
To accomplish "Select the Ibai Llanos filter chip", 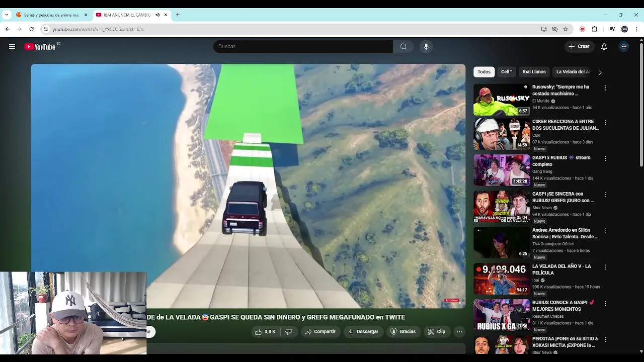I will tap(534, 72).
